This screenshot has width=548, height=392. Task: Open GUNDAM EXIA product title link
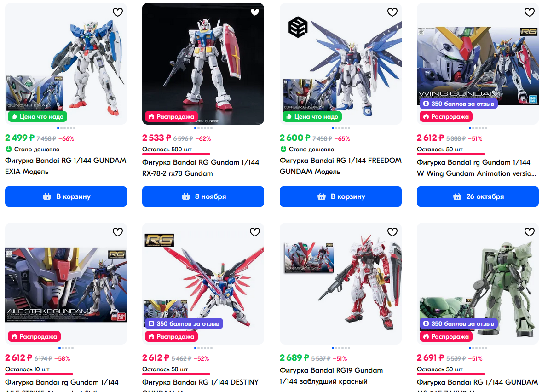click(x=66, y=166)
